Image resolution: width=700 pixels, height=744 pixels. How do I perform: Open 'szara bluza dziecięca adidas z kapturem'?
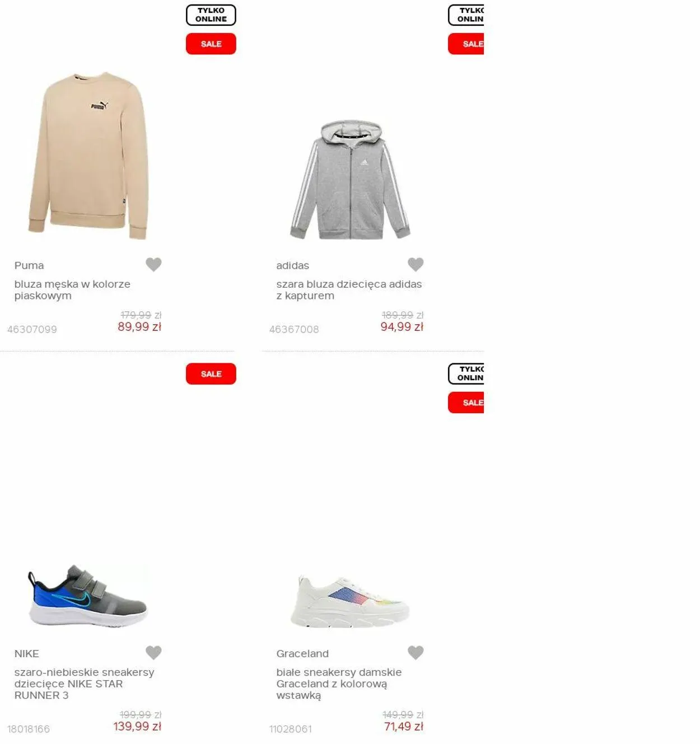349,290
